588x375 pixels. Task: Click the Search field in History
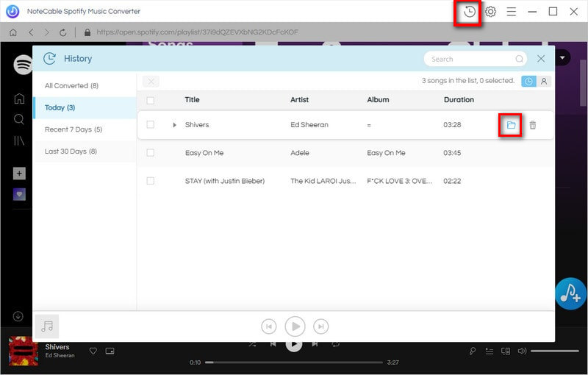coord(475,59)
